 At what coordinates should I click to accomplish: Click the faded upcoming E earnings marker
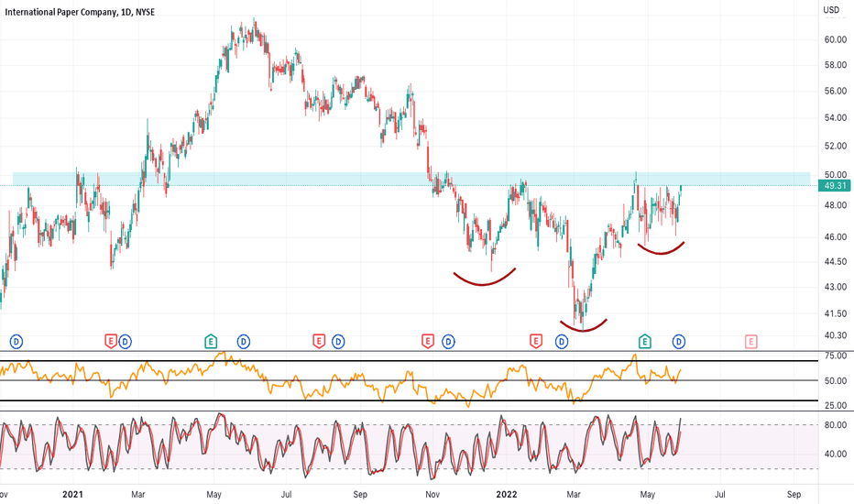click(x=751, y=342)
